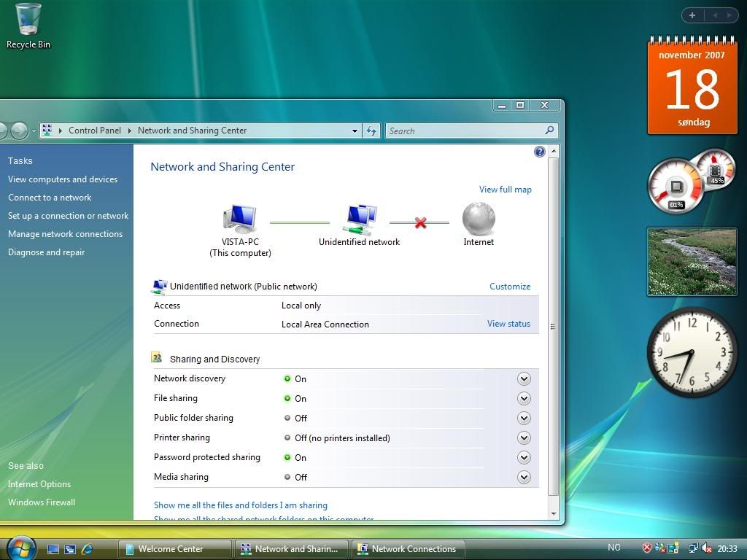
Task: Click the sidebar next gadgets arrow
Action: [729, 15]
